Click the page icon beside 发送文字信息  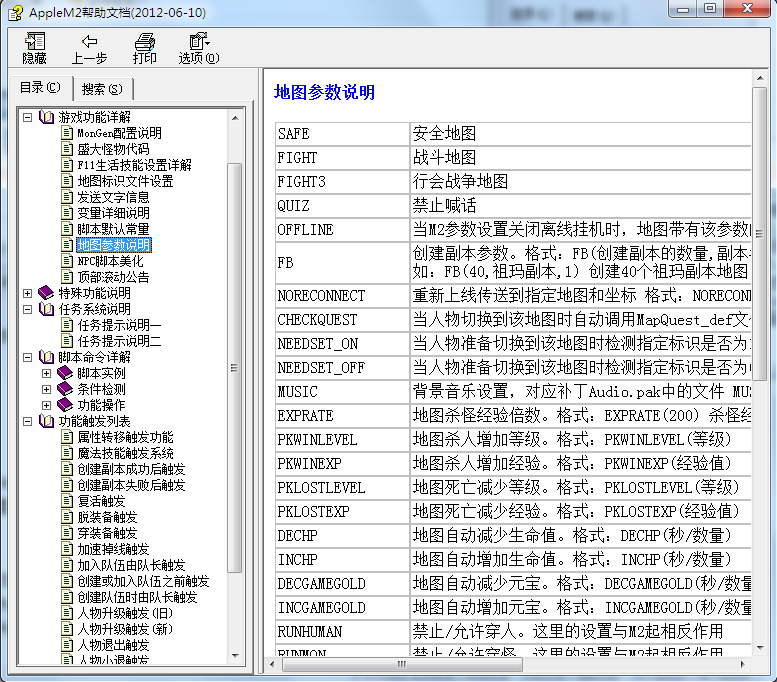tap(67, 197)
